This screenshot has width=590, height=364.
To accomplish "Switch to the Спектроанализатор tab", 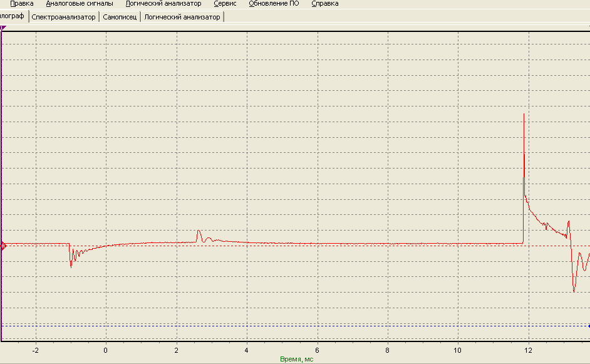I will coord(64,17).
